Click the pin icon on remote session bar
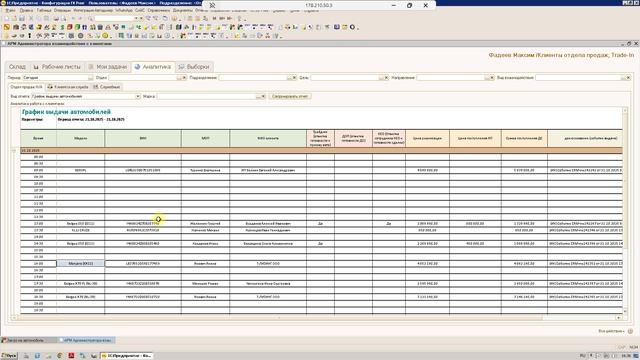Screen dimensions: 640x360 pyautogui.click(x=212, y=5)
